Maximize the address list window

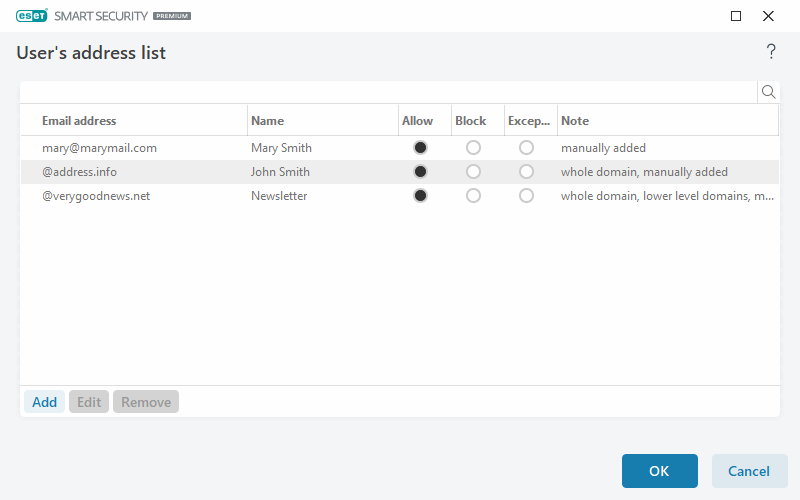point(736,16)
